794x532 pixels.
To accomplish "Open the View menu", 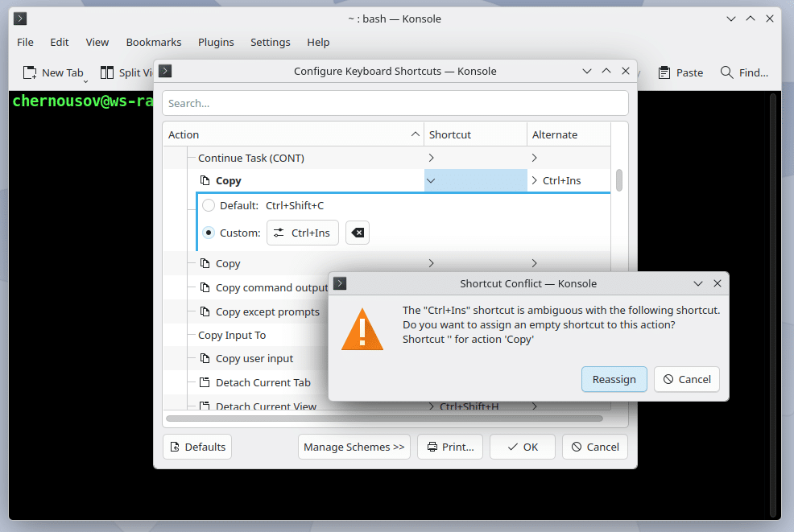I will tap(97, 43).
